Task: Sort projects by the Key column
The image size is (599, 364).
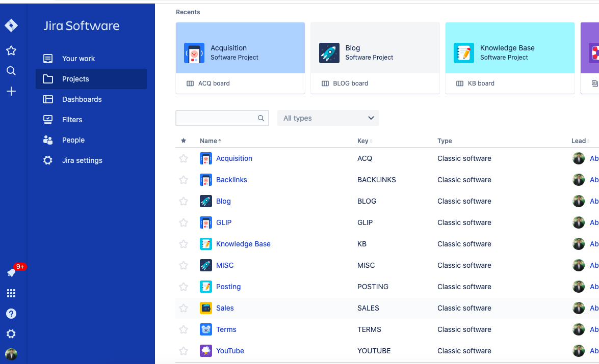Action: (x=365, y=141)
